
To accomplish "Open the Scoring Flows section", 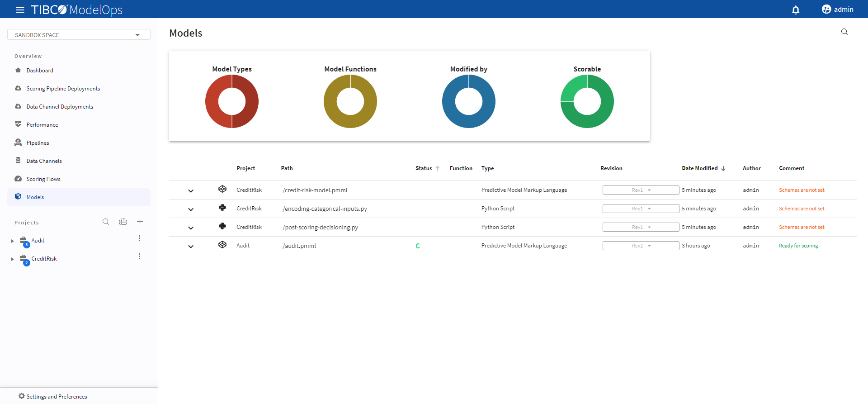I will 43,179.
